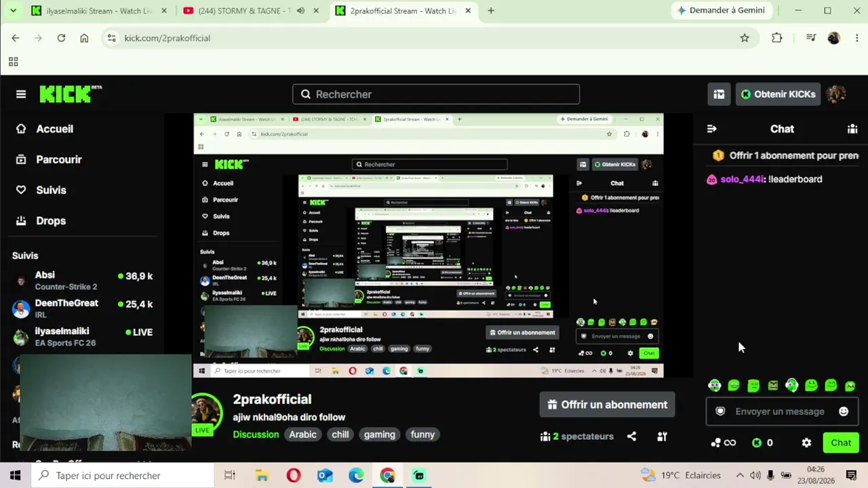Click the KICKs balance coin icon
The height and width of the screenshot is (488, 868).
click(x=757, y=443)
